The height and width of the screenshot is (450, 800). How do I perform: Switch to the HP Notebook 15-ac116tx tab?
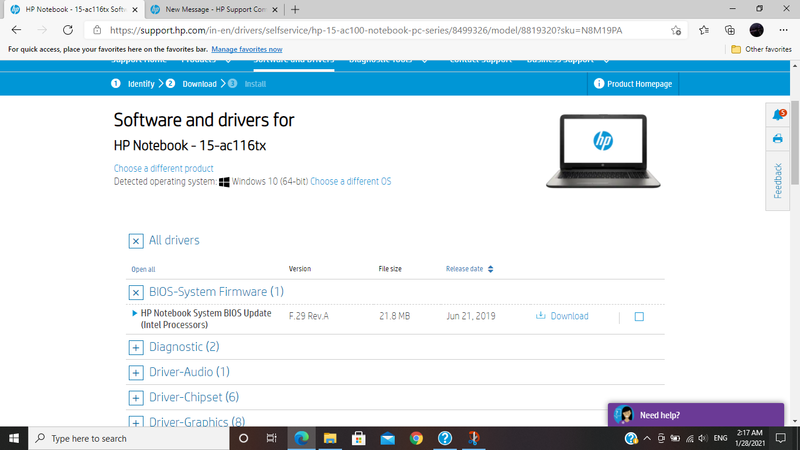point(75,9)
